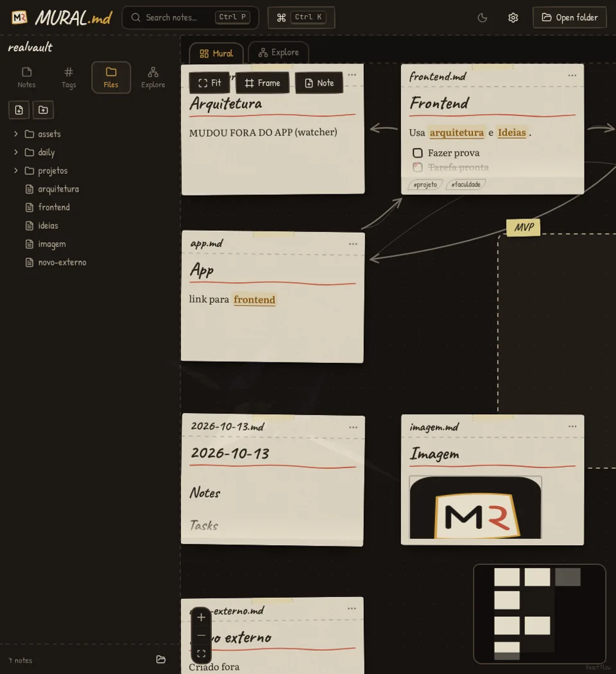Follow the arquitetura wiki link

[457, 132]
